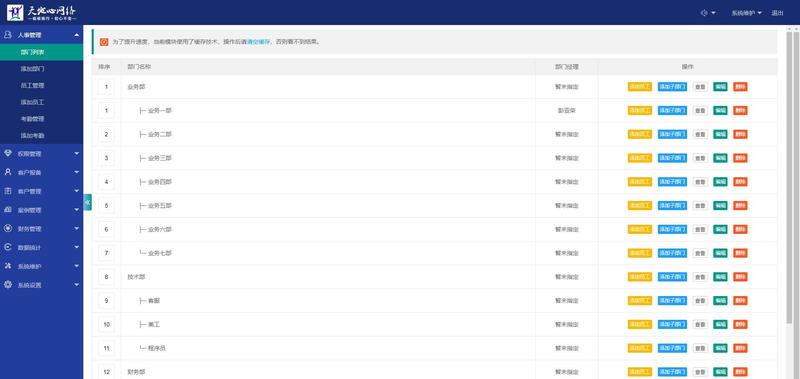The height and width of the screenshot is (379, 800).
Task: Click the 客户报备 person icon in sidebar
Action: (x=8, y=172)
